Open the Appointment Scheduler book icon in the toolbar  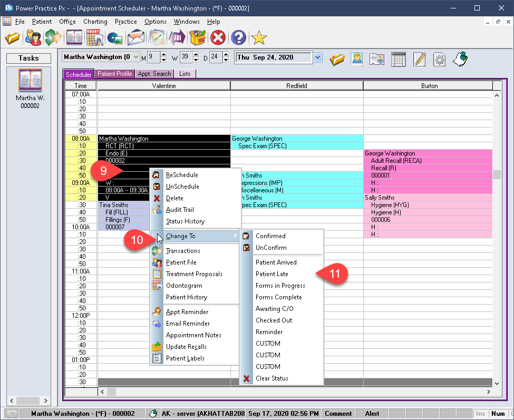pyautogui.click(x=74, y=37)
